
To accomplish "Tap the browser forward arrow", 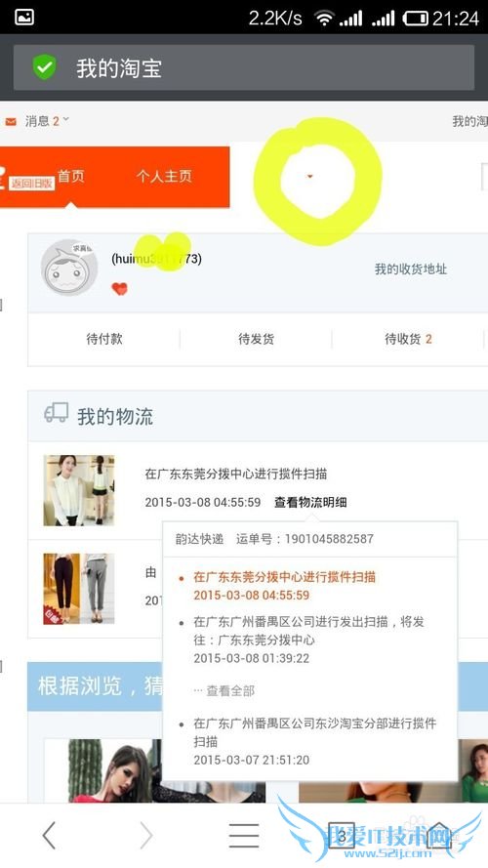I will click(146, 835).
